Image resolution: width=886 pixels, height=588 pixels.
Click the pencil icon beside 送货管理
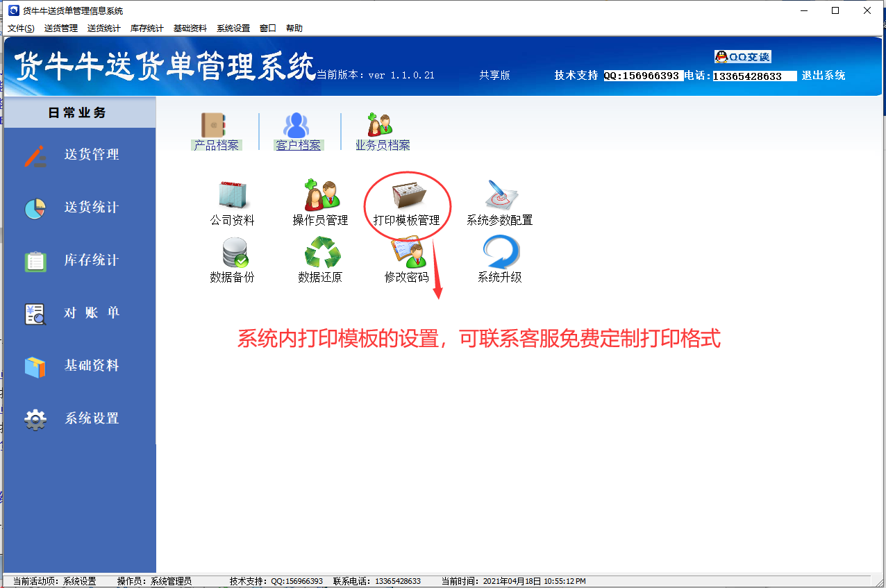point(35,156)
